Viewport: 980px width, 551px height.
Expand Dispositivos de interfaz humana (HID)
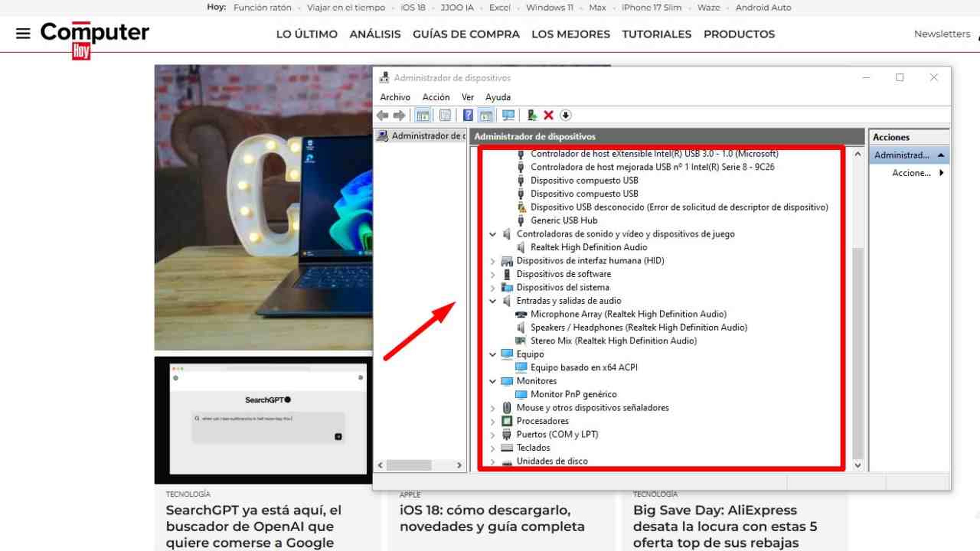tap(493, 261)
